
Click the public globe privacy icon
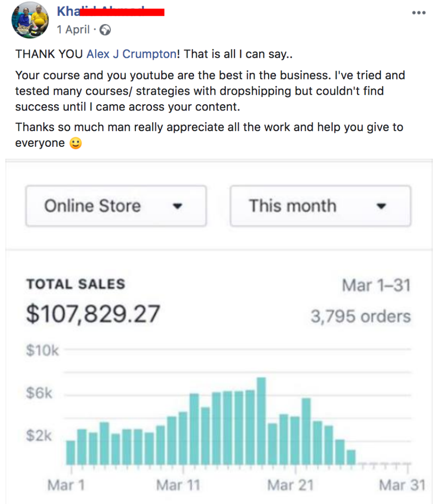[105, 30]
